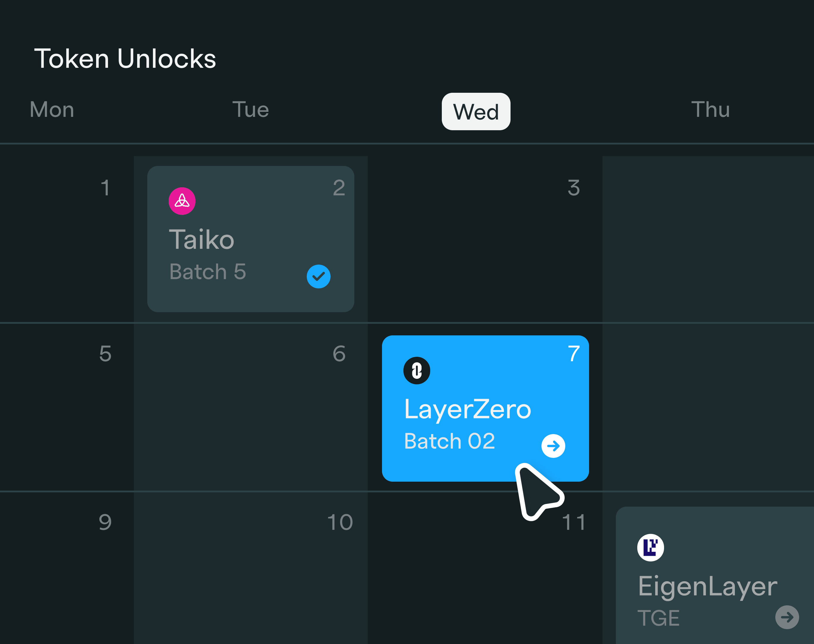Toggle completion status of Taiko Batch 5
The image size is (814, 644).
click(x=318, y=277)
